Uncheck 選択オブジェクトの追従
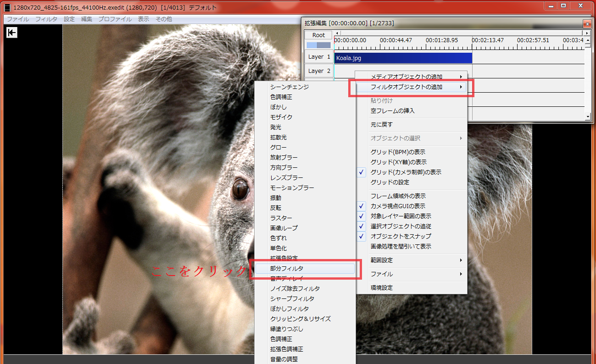 coord(412,226)
